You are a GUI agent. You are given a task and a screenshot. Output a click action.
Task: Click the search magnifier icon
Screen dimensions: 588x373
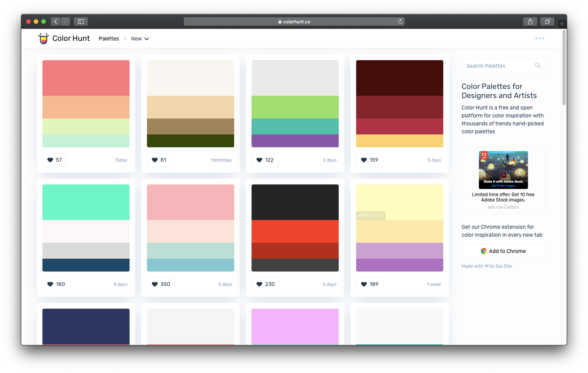(538, 66)
